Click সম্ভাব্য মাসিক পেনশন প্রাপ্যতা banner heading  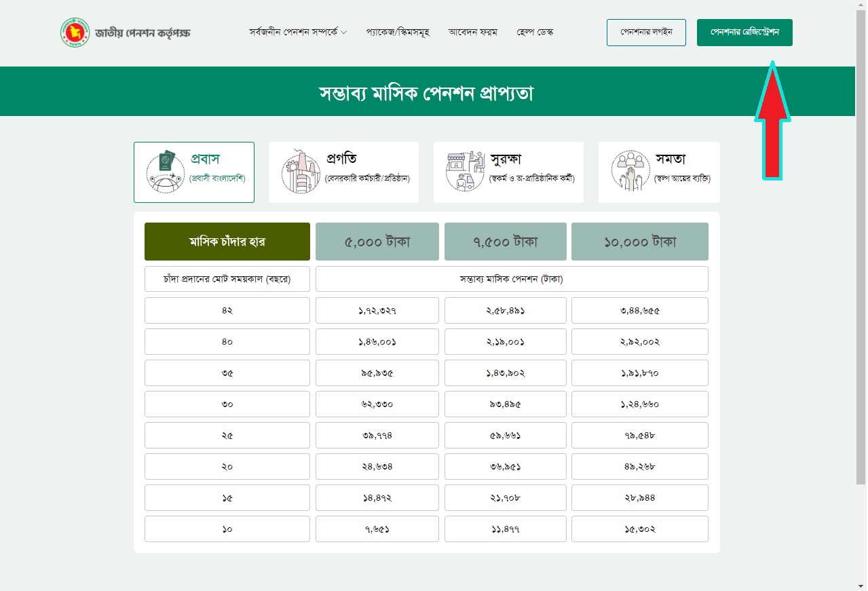[x=426, y=93]
